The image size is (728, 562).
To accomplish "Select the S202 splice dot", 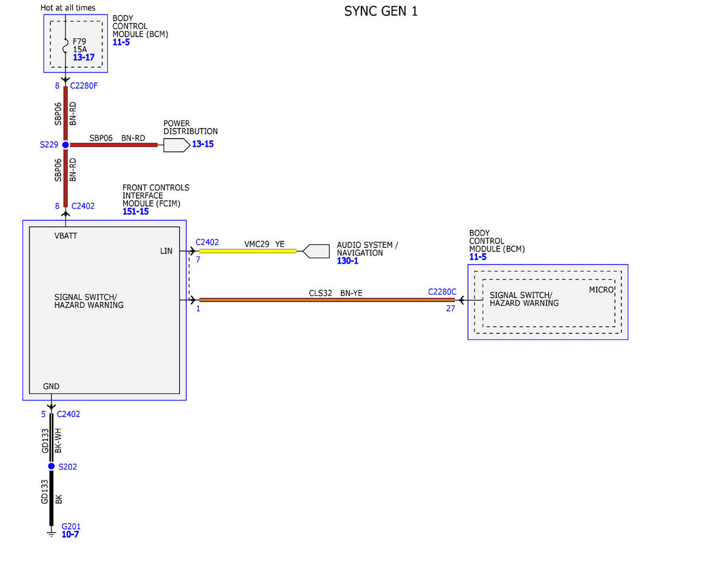I will 52,466.
